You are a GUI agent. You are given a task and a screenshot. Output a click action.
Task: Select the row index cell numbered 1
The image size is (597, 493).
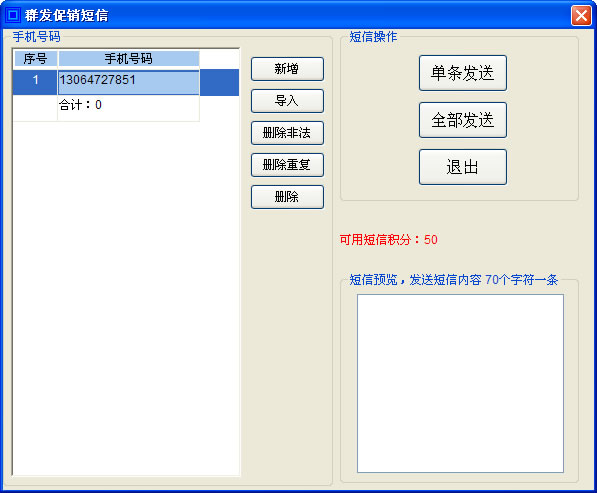[x=35, y=82]
